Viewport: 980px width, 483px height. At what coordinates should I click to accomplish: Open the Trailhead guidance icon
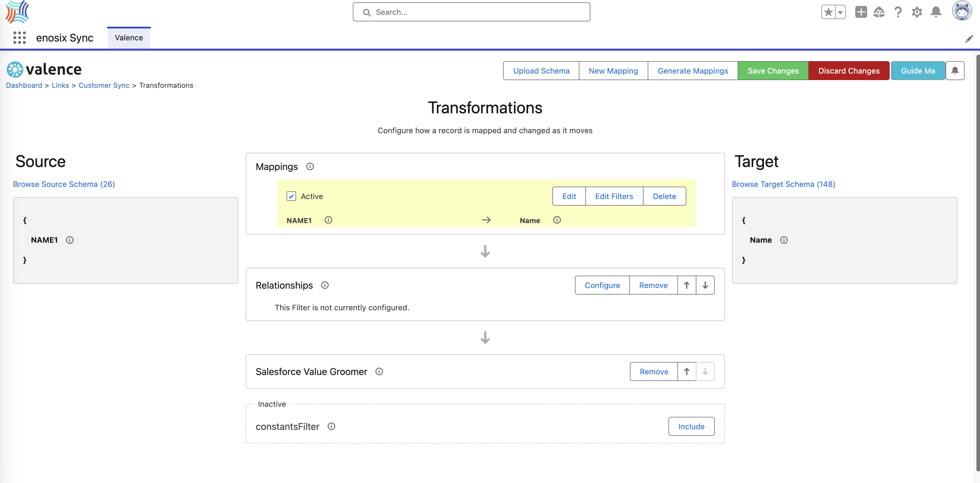tap(879, 12)
